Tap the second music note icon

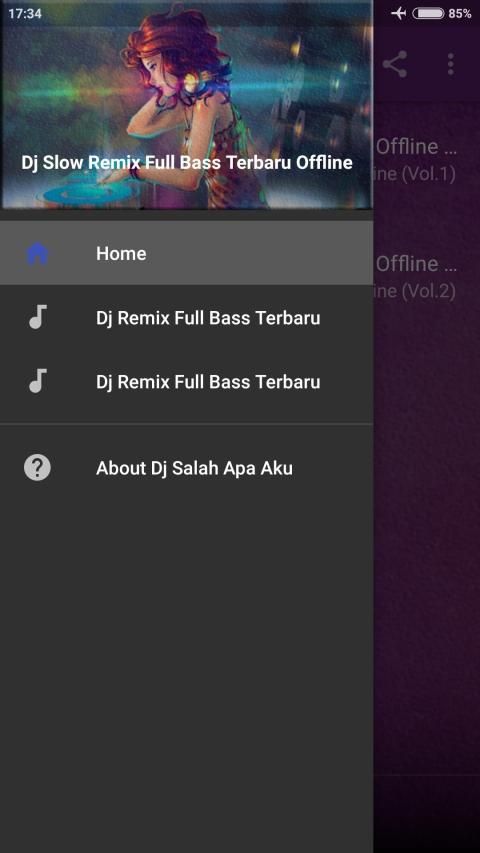pyautogui.click(x=38, y=381)
